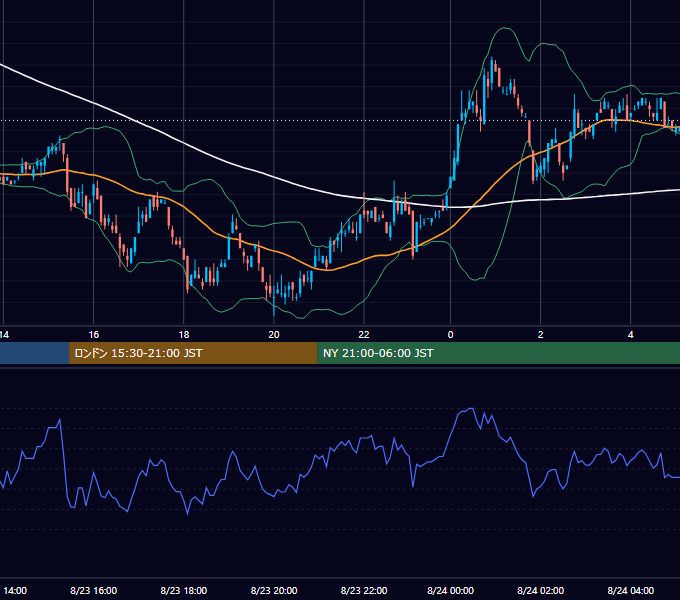Viewport: 680px width, 600px height.
Task: Click the 8/24 02:00 label on oscillator axis
Action: pyautogui.click(x=540, y=590)
